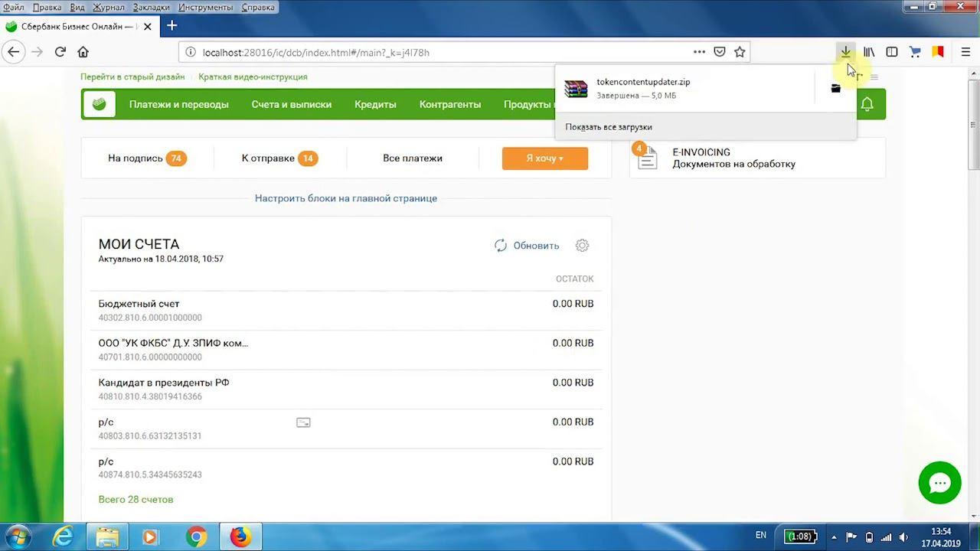Select ООО "УК ФКБС" Д.У. ЗПИФ account
This screenshot has width=980, height=551.
coord(346,350)
